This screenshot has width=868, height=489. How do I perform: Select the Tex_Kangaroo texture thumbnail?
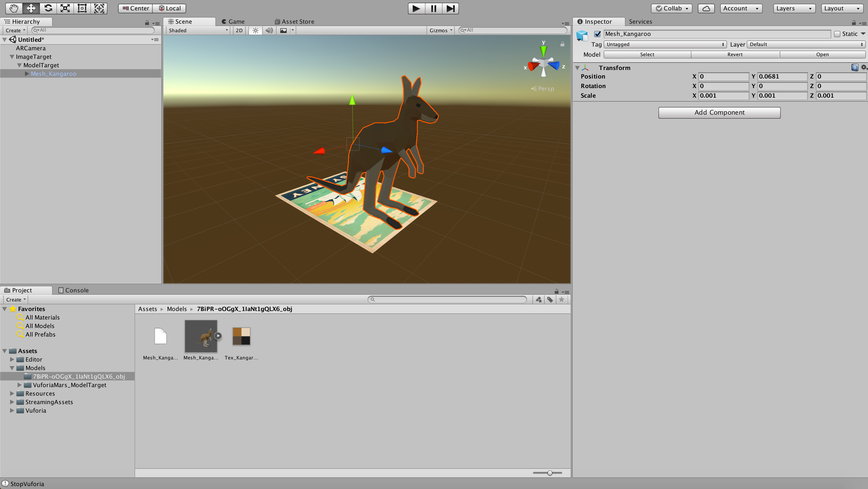click(x=241, y=336)
